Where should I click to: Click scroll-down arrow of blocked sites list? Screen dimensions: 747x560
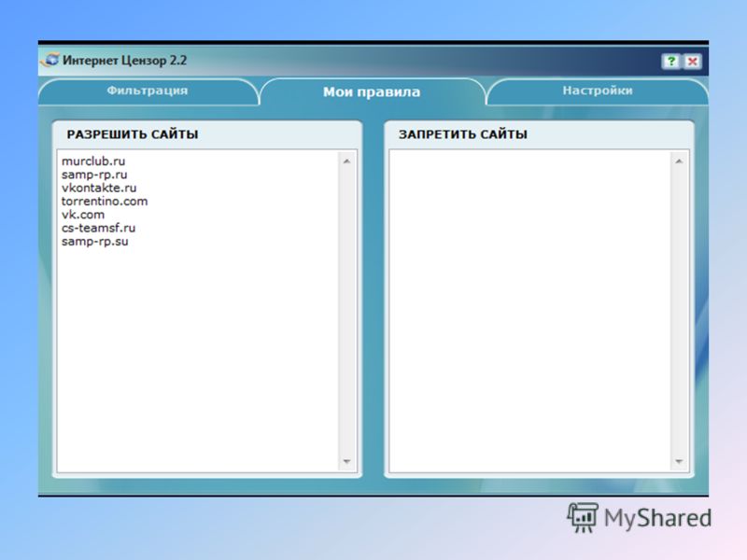click(679, 461)
